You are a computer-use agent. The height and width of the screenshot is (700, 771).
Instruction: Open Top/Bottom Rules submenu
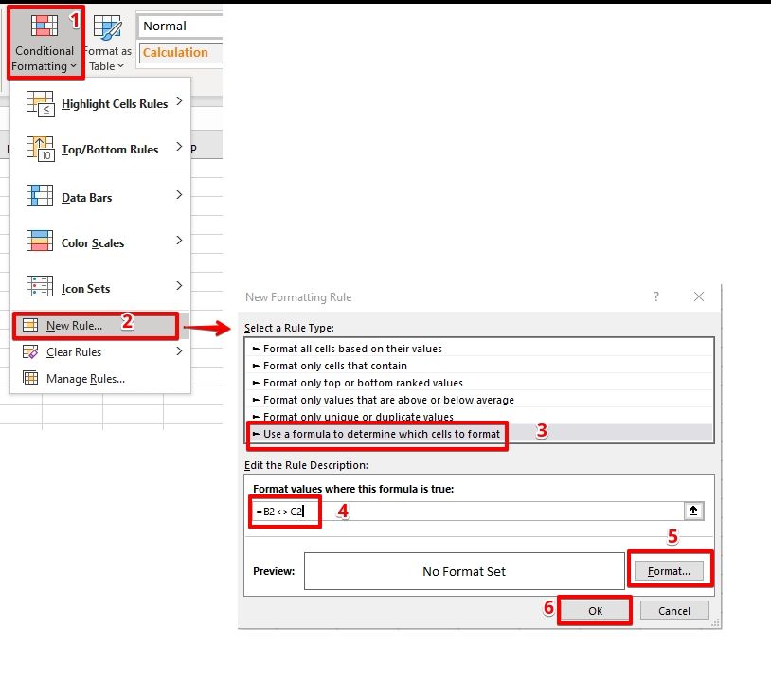pyautogui.click(x=100, y=149)
